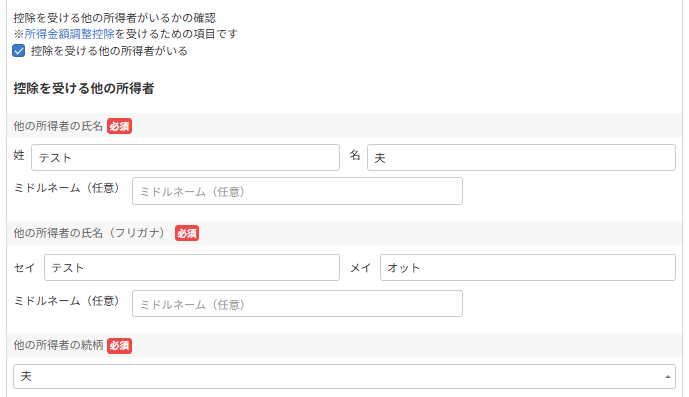Viewport: 689px width, 397px height.
Task: Click the 名 label before the 夫 field
Action: 355,155
